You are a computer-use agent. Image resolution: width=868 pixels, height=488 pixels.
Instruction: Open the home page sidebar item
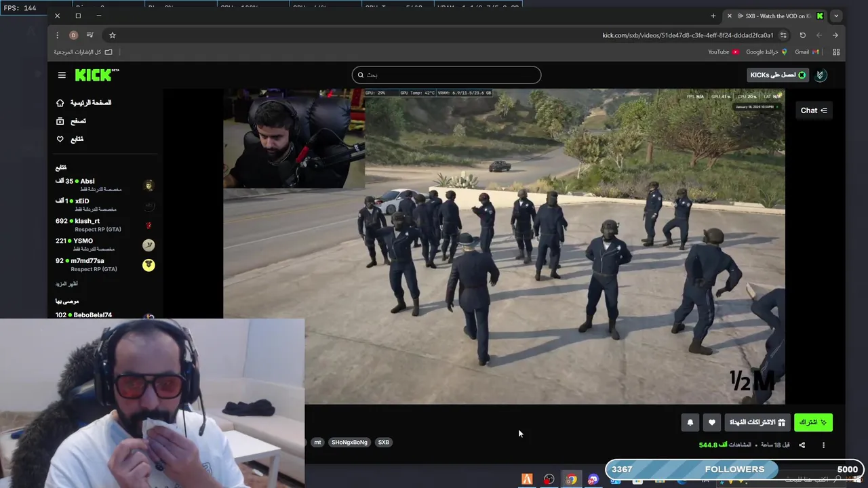[x=83, y=103]
